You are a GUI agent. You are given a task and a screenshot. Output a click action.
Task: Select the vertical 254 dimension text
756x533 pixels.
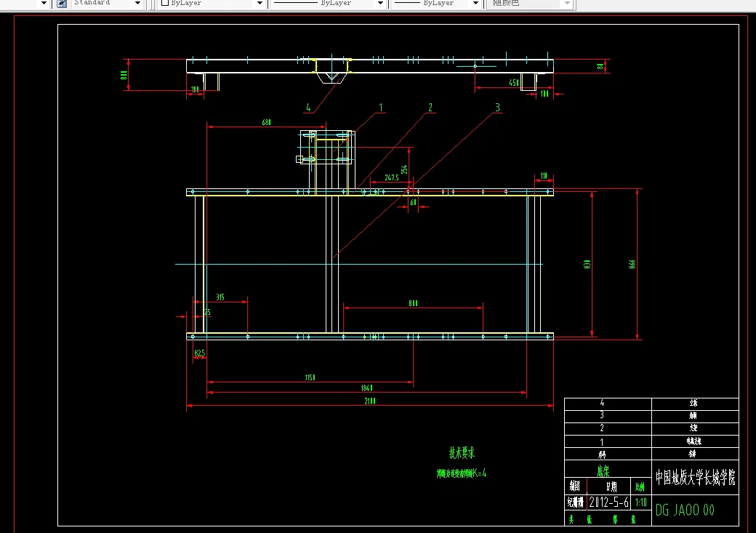(404, 169)
